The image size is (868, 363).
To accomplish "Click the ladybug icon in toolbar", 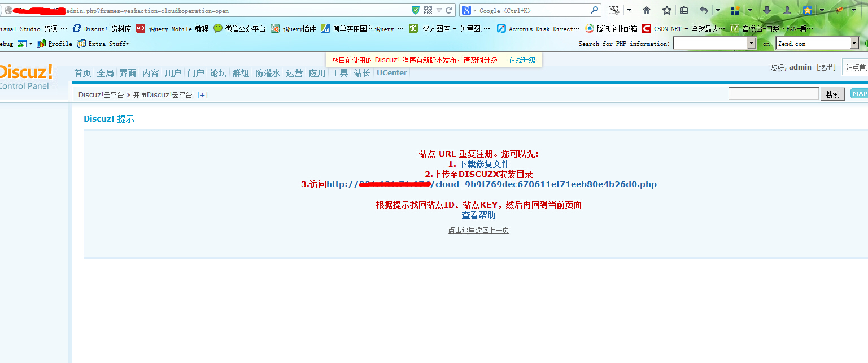I will tap(840, 10).
